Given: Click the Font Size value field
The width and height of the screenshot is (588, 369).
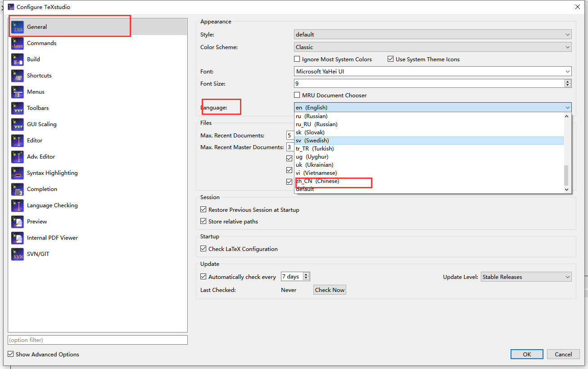Looking at the screenshot, I should (x=429, y=83).
